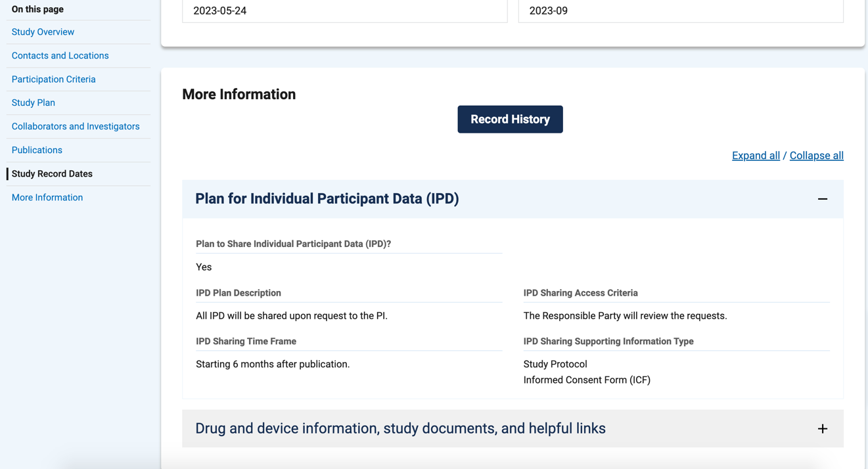The height and width of the screenshot is (469, 868).
Task: Click the 2023-09 date field
Action: 680,11
